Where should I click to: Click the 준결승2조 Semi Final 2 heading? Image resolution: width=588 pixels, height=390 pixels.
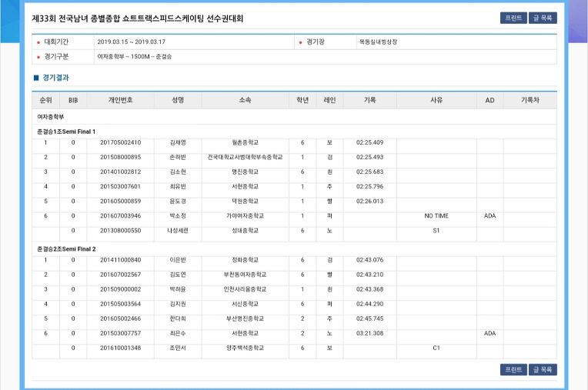click(66, 249)
